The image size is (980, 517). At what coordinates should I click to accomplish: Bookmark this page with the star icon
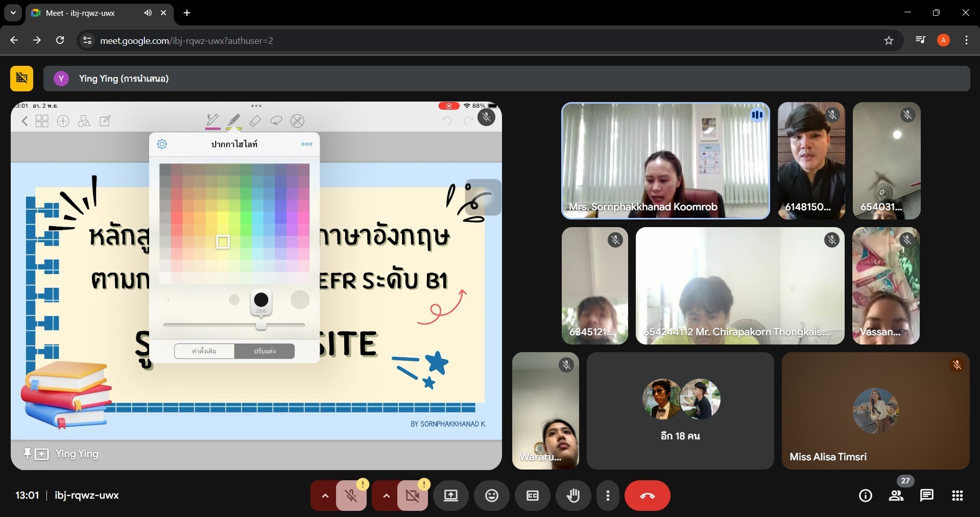point(889,41)
